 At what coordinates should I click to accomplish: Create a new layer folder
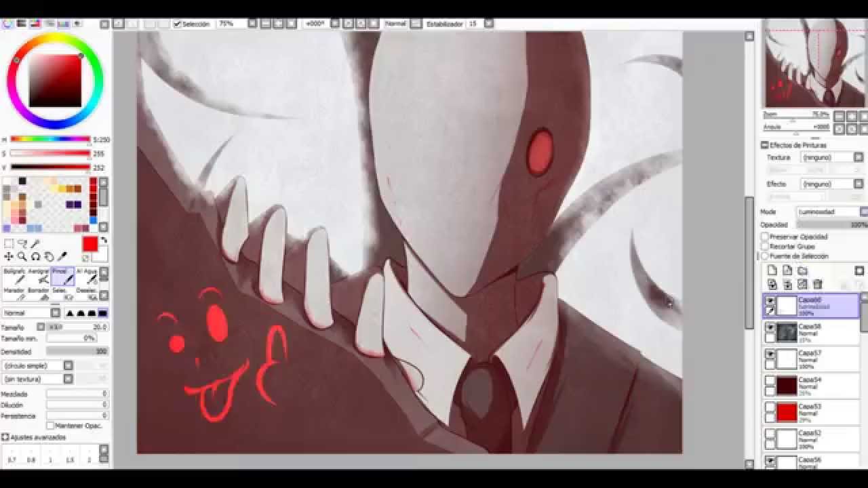pos(802,271)
